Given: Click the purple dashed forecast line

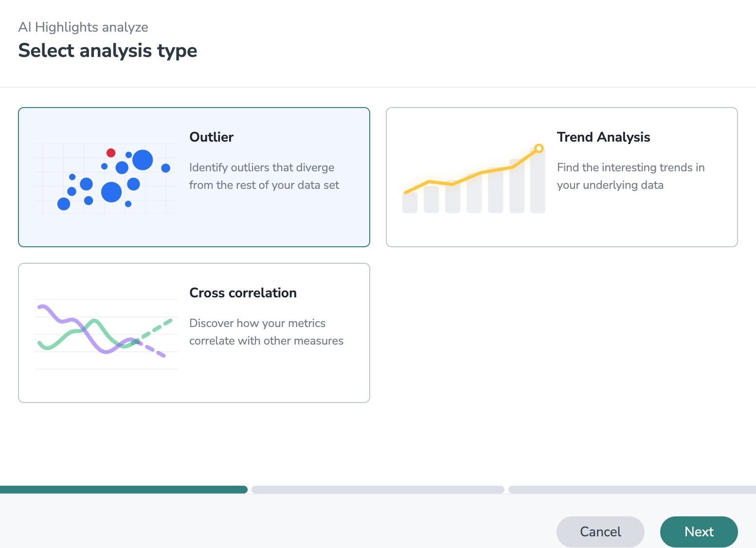Looking at the screenshot, I should (155, 350).
